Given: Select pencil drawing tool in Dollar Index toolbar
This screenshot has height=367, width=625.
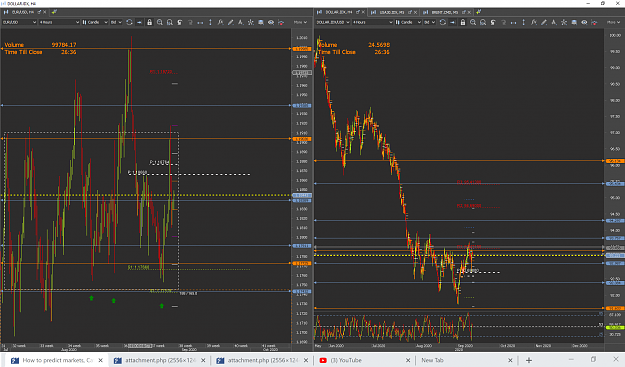Looking at the screenshot, I should 544,22.
